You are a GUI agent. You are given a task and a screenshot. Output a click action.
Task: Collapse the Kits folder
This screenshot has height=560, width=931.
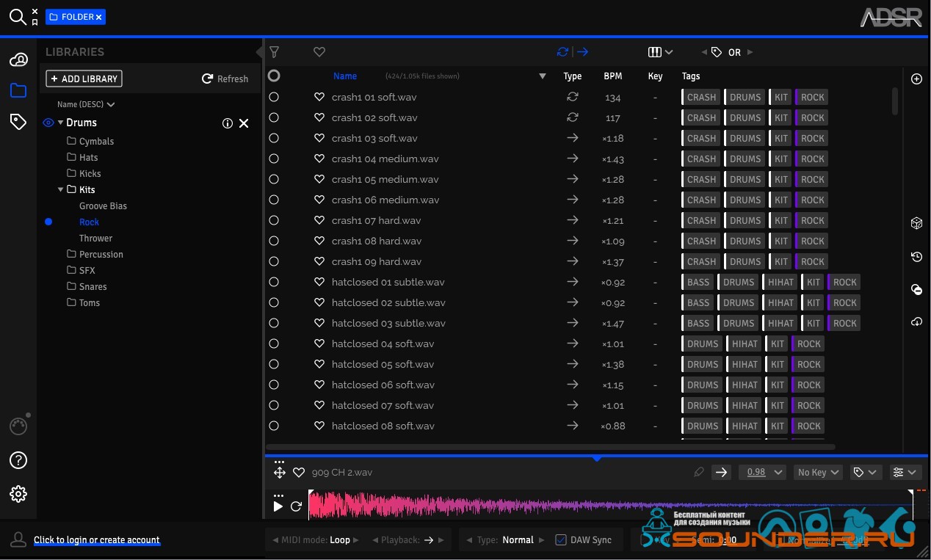61,189
